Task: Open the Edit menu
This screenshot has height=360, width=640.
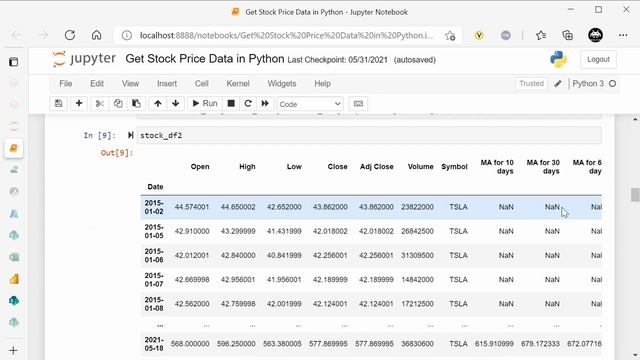Action: pos(97,84)
